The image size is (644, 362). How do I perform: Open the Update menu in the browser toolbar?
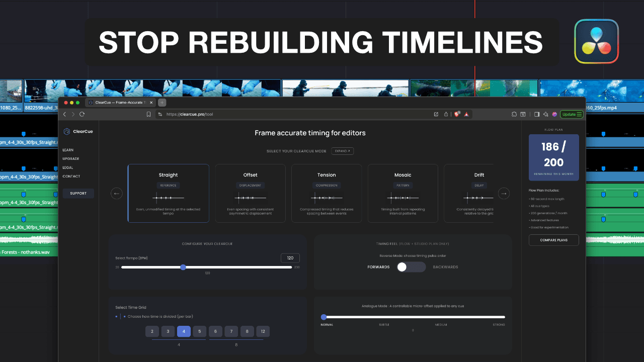tap(572, 114)
